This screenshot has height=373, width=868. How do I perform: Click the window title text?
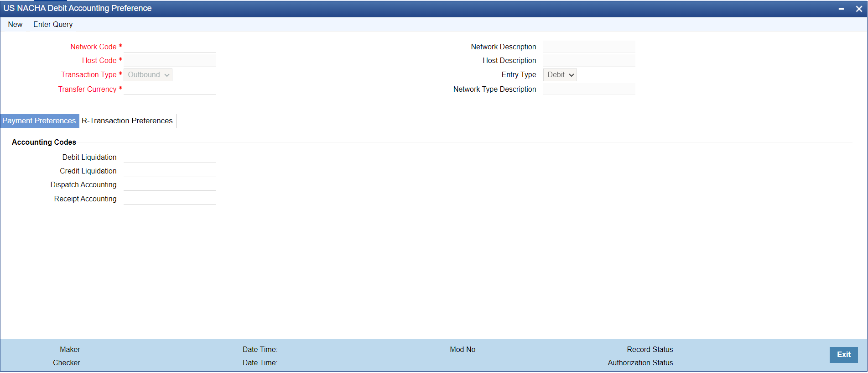[x=78, y=8]
